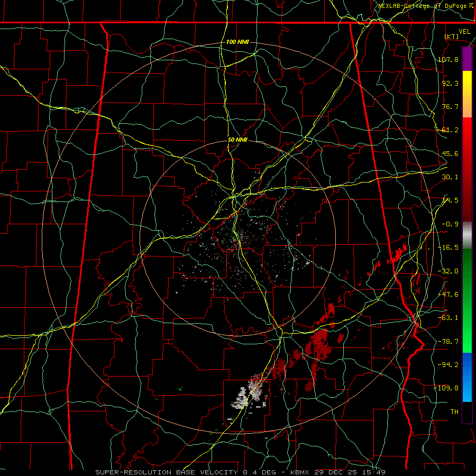Click the 107.8 scale value
The width and height of the screenshot is (476, 476).
pos(448,59)
